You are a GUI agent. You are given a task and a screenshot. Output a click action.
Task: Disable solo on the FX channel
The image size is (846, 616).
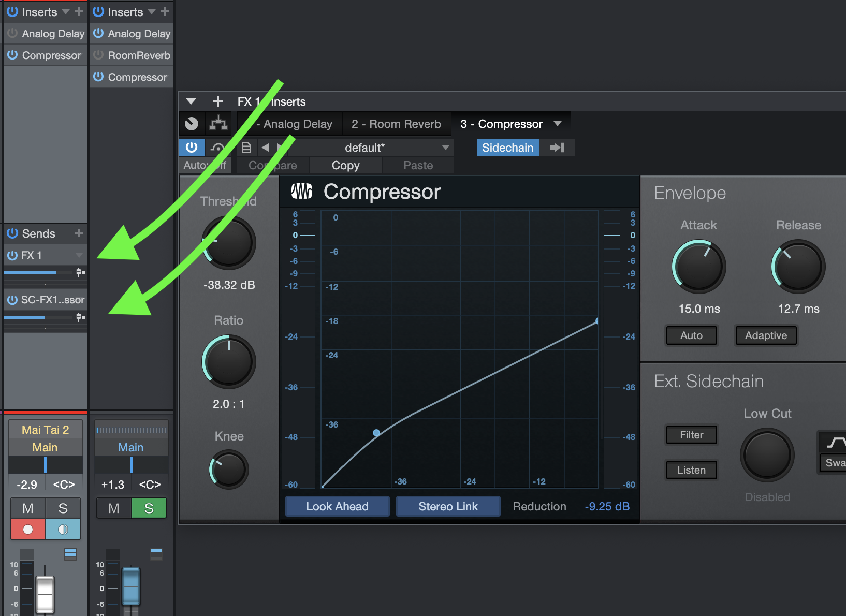coord(149,508)
